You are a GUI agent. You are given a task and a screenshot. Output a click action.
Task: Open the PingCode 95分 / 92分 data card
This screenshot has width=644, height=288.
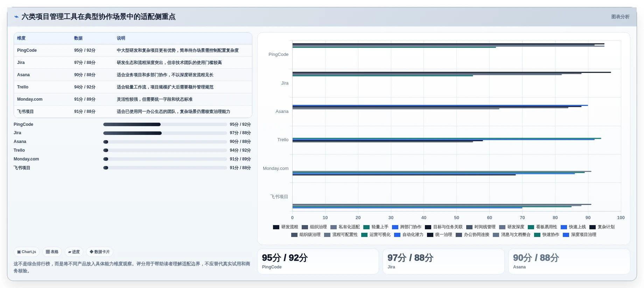click(318, 261)
